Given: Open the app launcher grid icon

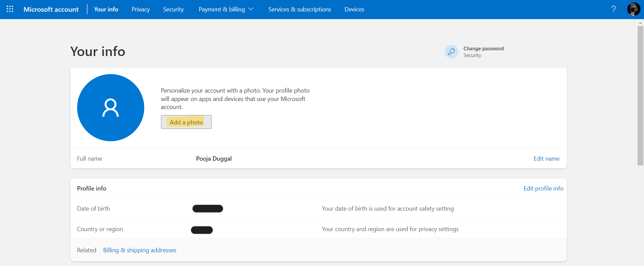Looking at the screenshot, I should tap(10, 9).
